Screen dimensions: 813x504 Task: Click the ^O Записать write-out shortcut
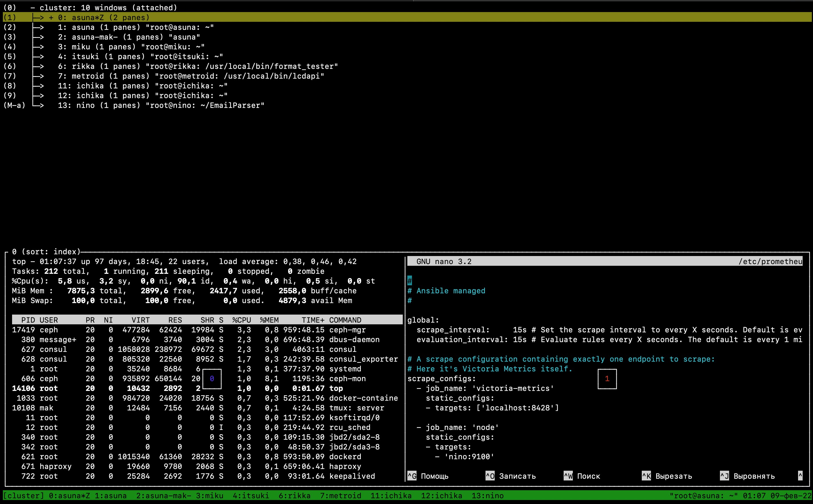click(510, 476)
